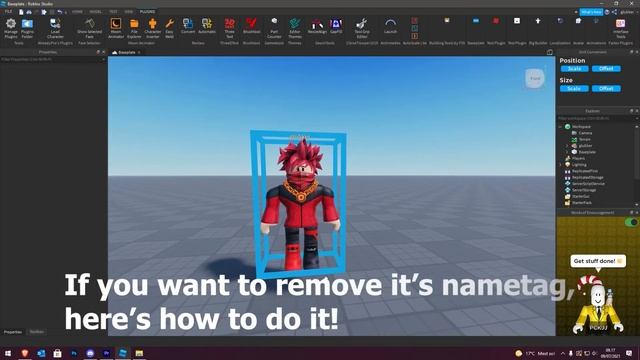The width and height of the screenshot is (640, 360).
Task: Open the Interface Tools plugin
Action: (620, 28)
